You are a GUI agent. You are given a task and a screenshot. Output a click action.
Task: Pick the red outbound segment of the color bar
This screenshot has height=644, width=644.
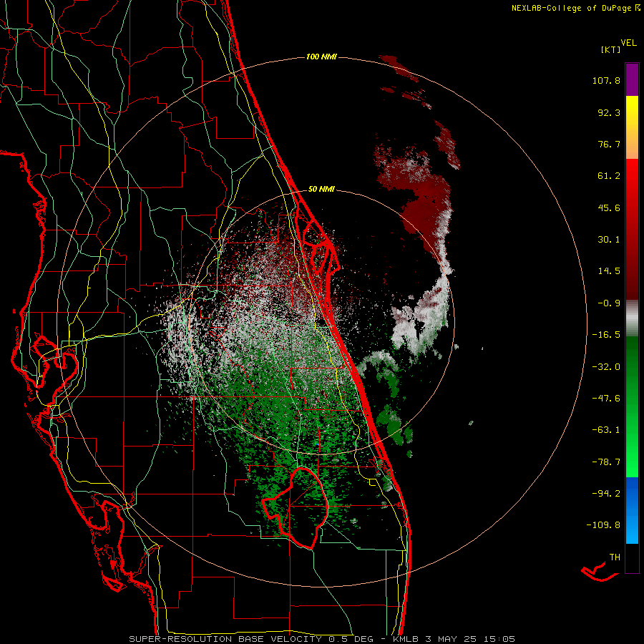point(632,229)
